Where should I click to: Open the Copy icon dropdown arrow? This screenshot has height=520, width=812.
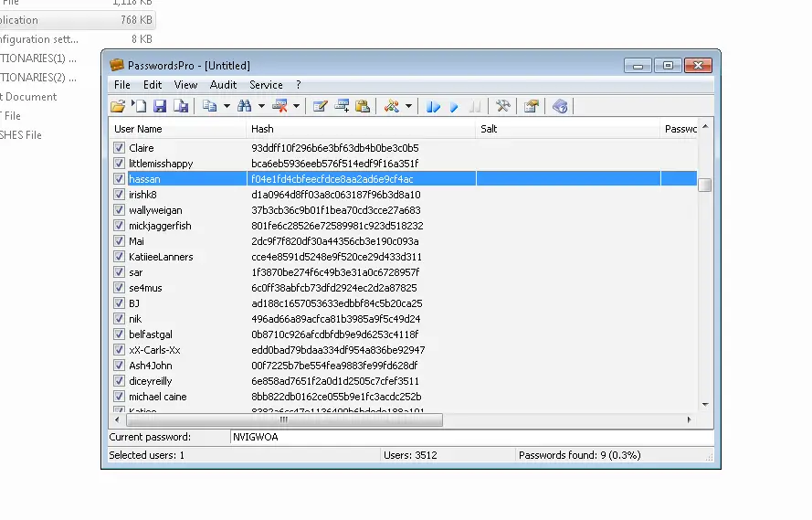[x=227, y=106]
